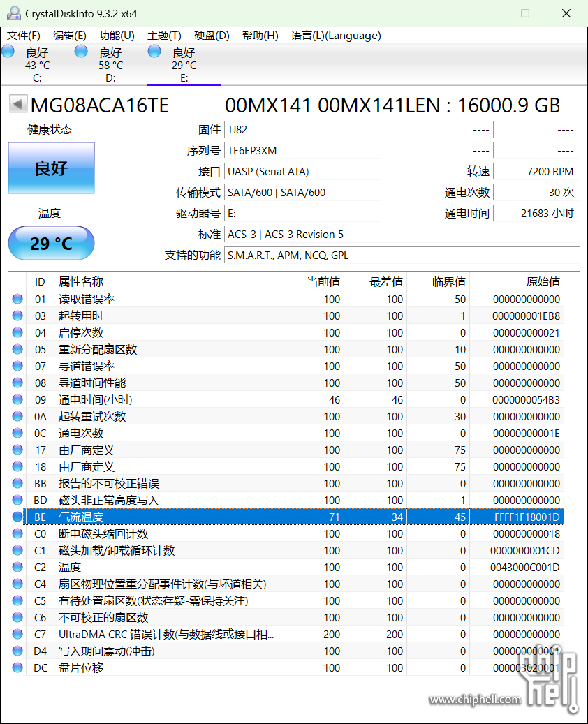Click raw value 0043000C001D

tap(525, 568)
